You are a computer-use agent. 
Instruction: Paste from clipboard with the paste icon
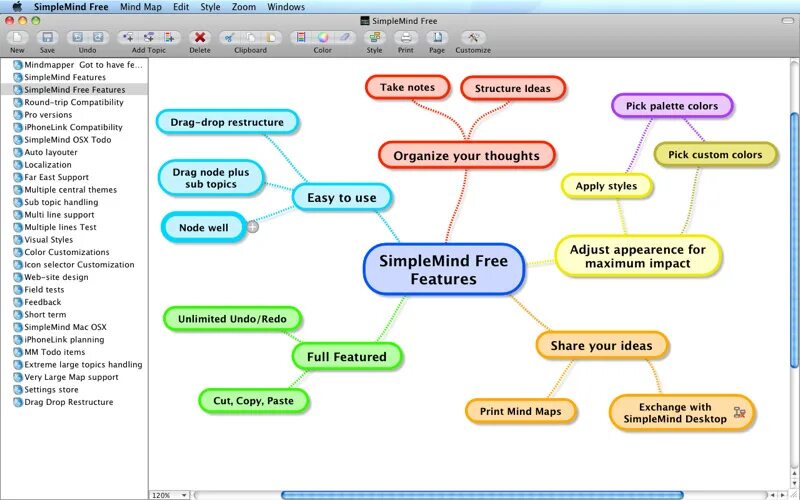pyautogui.click(x=271, y=37)
